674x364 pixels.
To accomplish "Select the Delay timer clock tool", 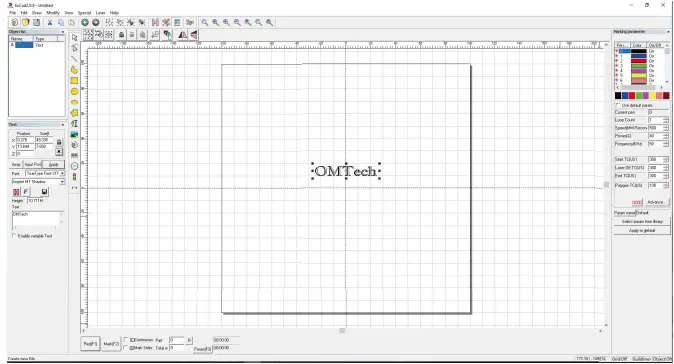I will [x=74, y=166].
